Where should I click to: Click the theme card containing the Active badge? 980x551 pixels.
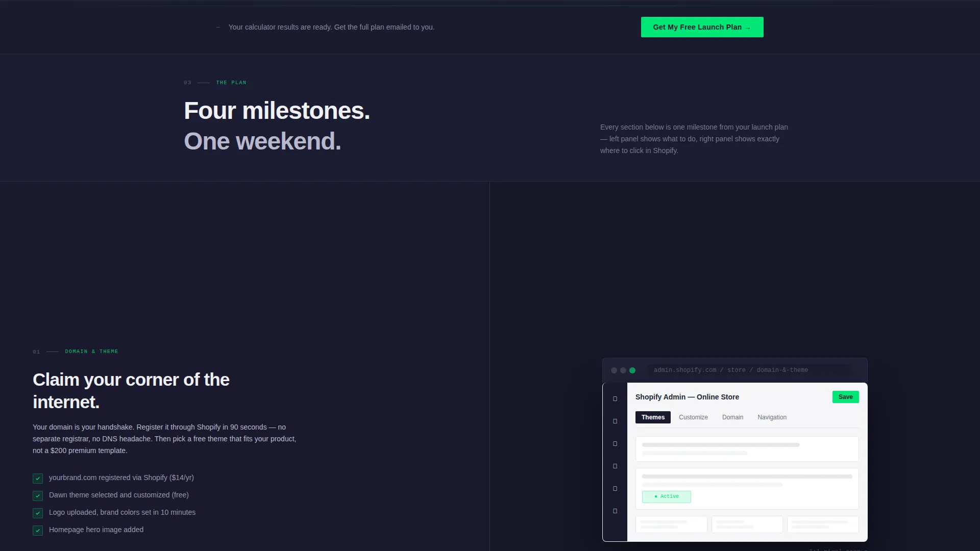click(x=747, y=489)
